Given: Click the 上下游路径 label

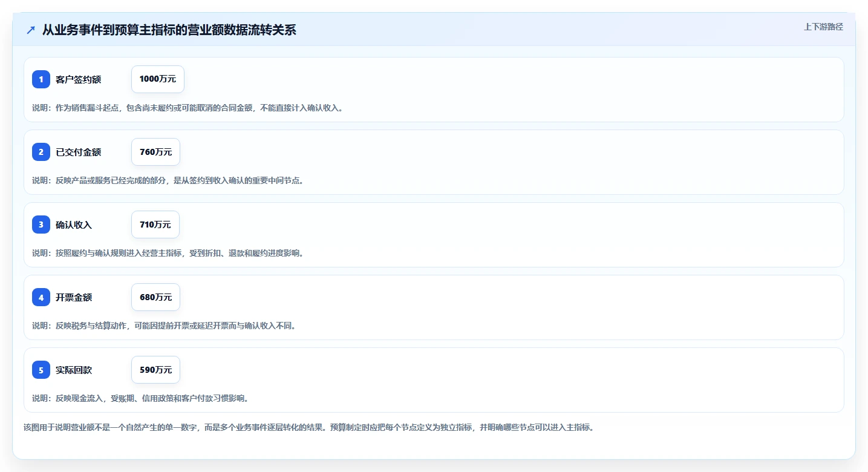Looking at the screenshot, I should click(x=823, y=27).
